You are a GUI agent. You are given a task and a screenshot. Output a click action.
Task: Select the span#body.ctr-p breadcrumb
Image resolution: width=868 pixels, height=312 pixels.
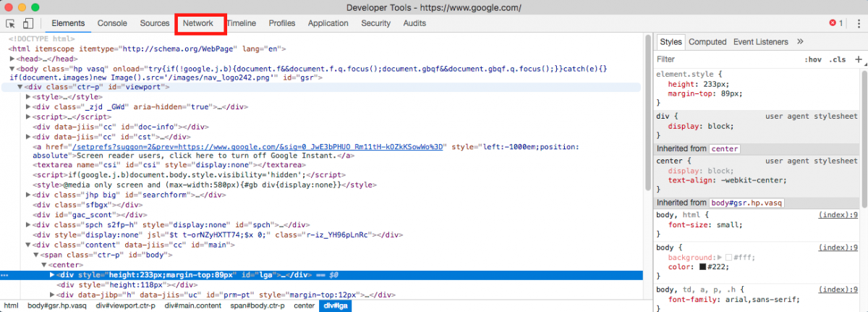point(259,305)
